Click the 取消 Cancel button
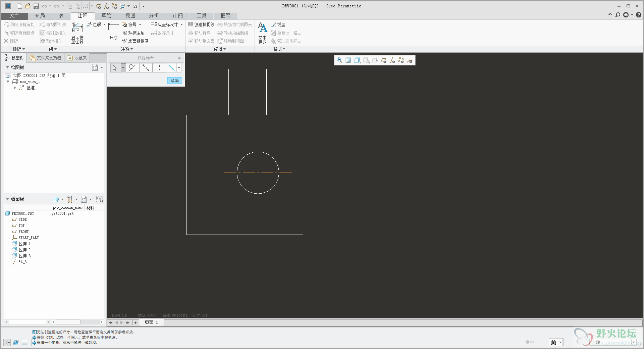The image size is (644, 349). point(174,81)
